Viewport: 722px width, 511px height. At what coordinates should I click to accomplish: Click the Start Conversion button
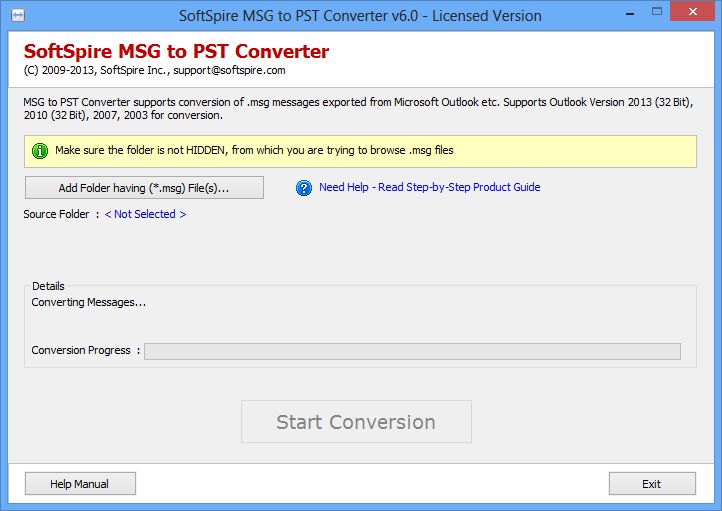pos(356,422)
